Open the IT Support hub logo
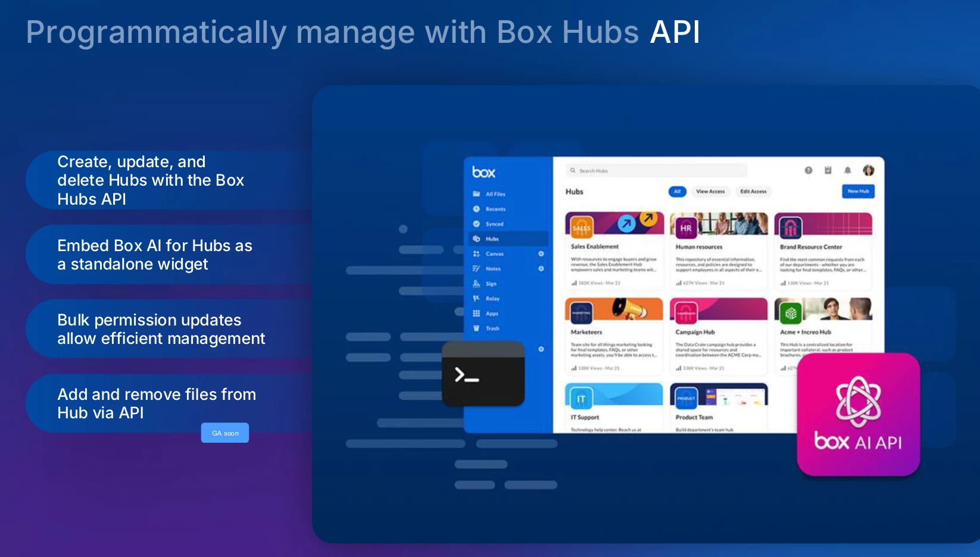 click(x=582, y=398)
